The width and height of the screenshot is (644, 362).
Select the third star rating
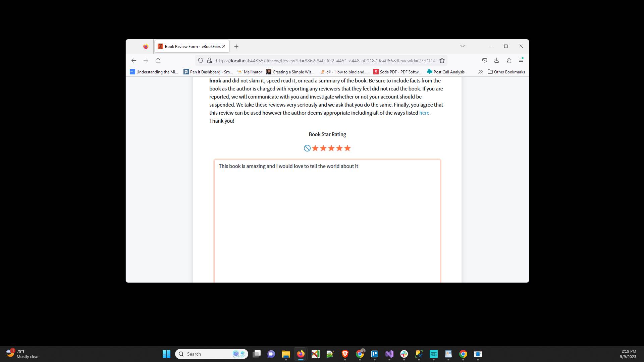pos(331,148)
